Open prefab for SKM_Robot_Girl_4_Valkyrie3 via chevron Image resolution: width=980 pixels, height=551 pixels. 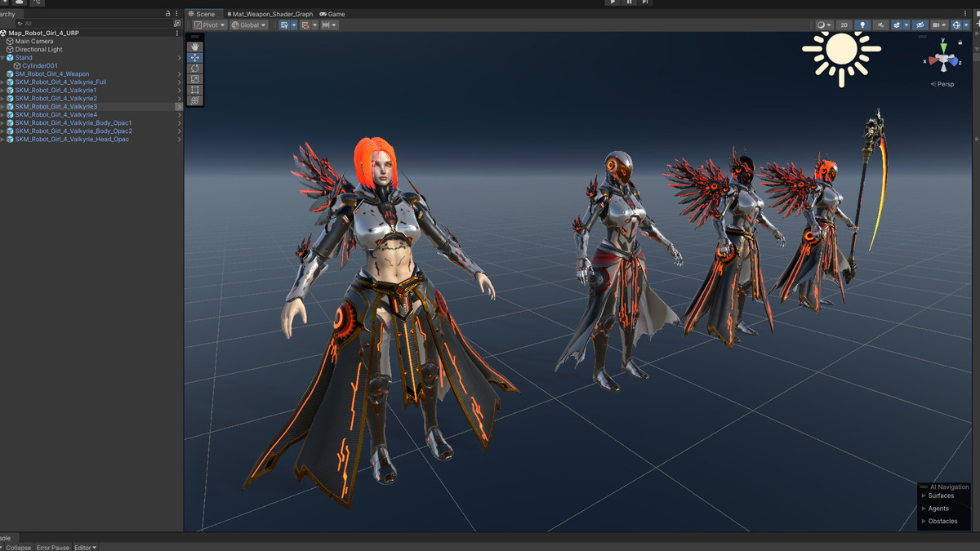179,107
